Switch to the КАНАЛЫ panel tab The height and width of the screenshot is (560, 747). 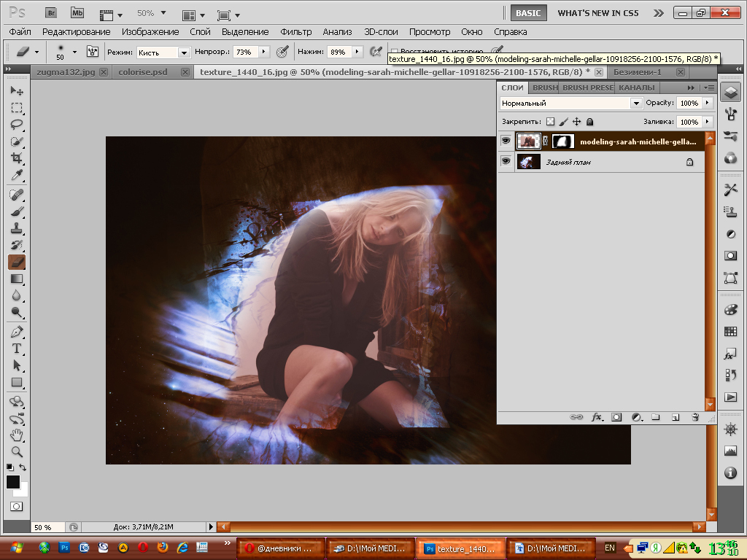coord(636,87)
